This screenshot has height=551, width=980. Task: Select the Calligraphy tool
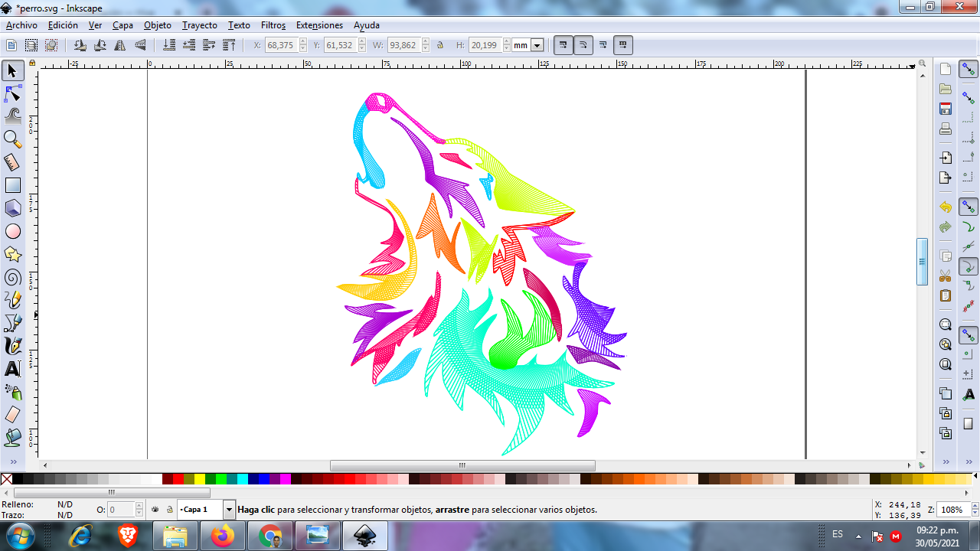coord(12,346)
